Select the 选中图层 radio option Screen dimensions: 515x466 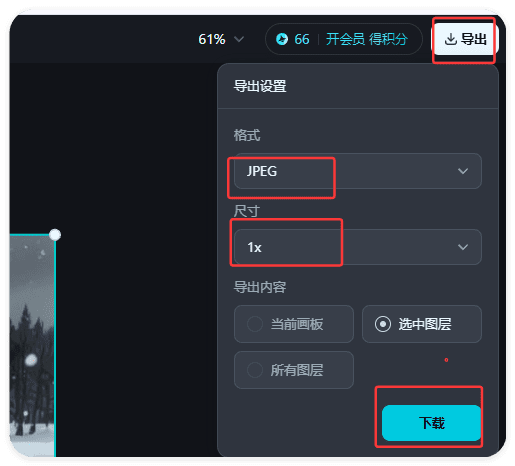(x=422, y=324)
